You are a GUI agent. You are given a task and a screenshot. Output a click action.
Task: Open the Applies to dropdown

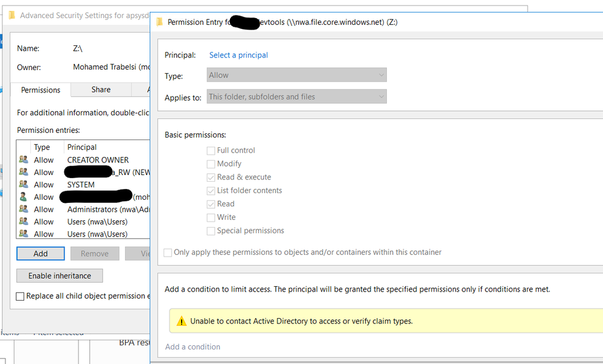296,97
